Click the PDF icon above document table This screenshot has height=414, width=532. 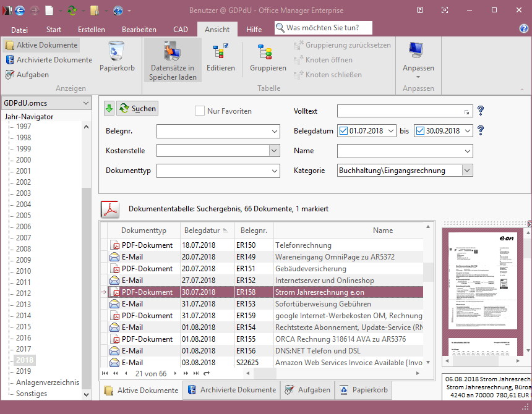click(x=110, y=209)
